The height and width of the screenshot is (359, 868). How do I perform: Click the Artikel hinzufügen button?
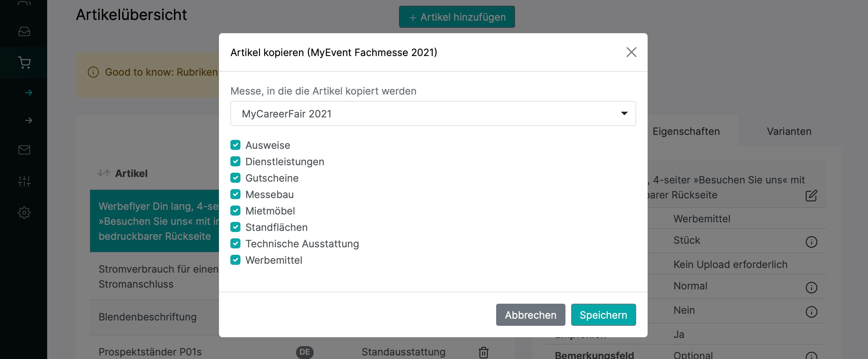tap(457, 17)
